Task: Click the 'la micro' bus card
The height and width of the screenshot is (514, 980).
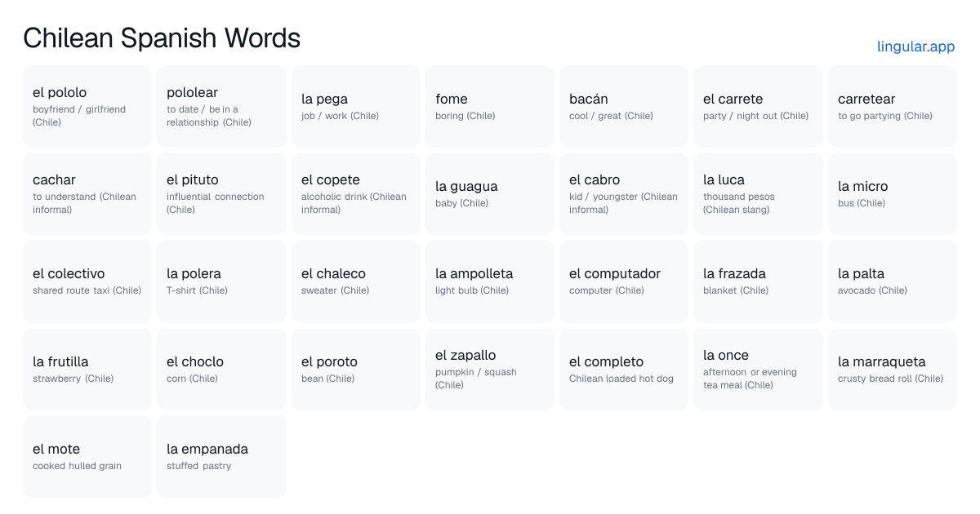Action: click(893, 194)
